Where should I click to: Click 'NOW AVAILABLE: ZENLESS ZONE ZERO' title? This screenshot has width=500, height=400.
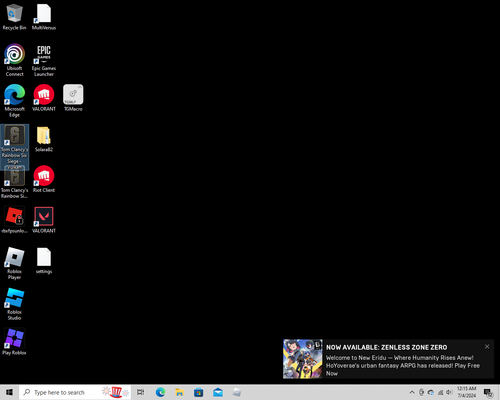tap(387, 347)
